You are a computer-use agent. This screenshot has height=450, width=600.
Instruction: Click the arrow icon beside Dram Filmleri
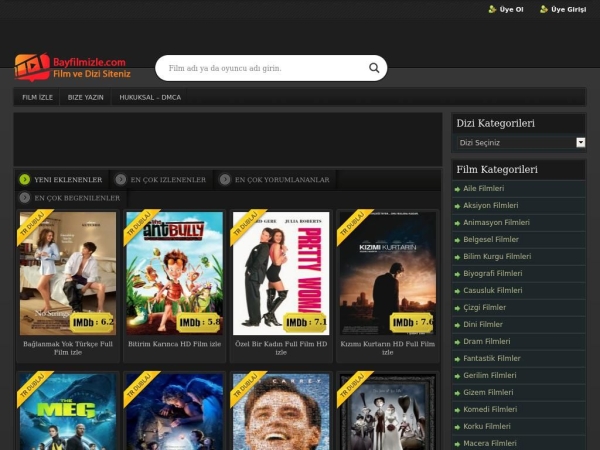pos(457,342)
